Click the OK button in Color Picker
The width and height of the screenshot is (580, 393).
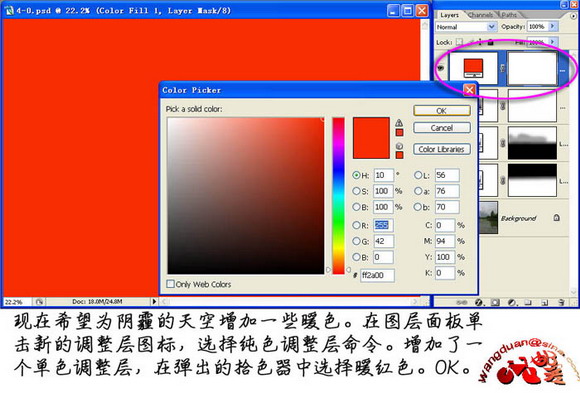click(442, 111)
